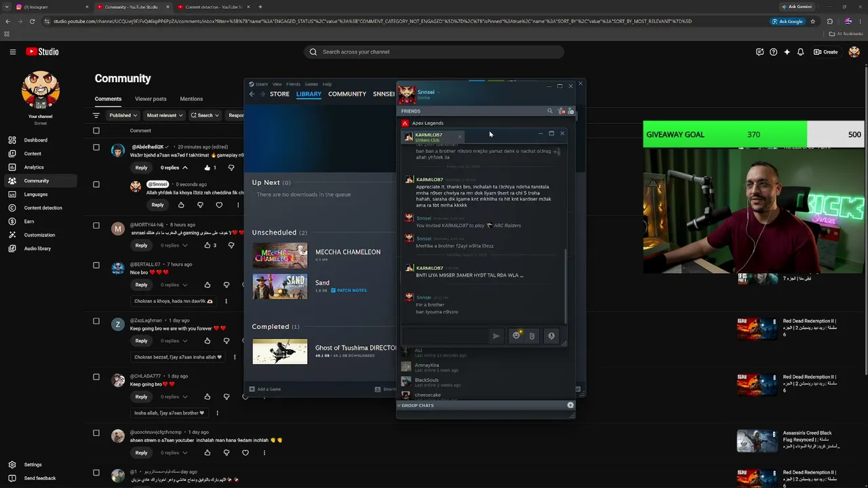Use suggested reply "Chokran a khoya, hada mn daw9k"
Viewport: 868px width, 488px height.
(174, 301)
